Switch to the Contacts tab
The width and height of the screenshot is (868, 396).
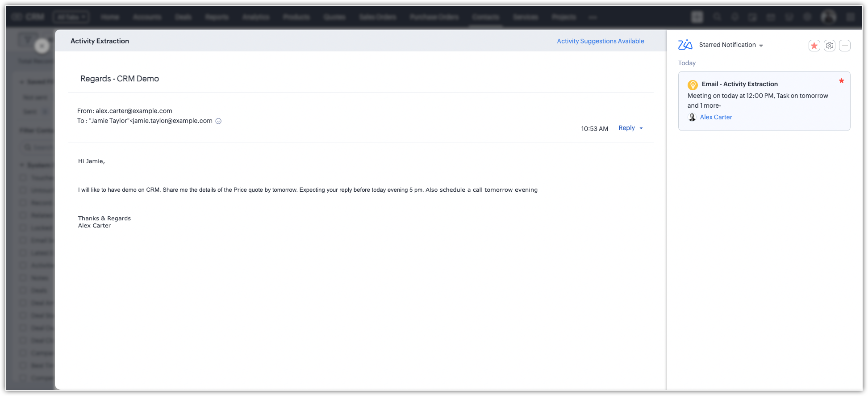point(485,17)
